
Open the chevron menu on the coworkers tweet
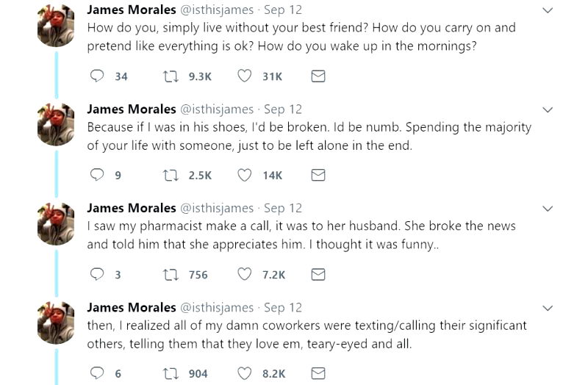[x=547, y=308]
